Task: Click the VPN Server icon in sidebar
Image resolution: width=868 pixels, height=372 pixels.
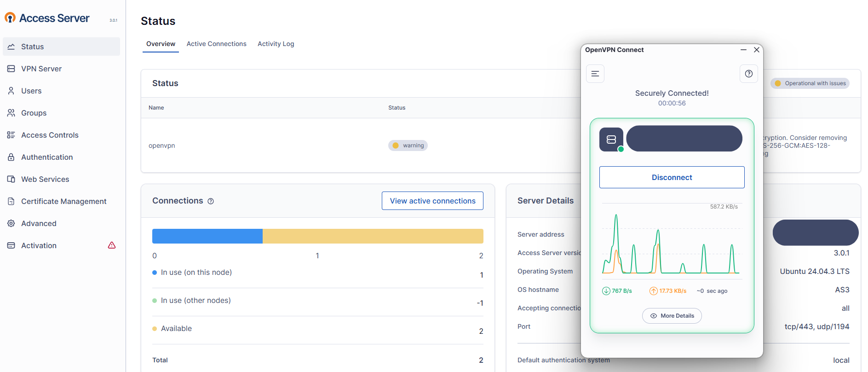Action: click(x=11, y=69)
